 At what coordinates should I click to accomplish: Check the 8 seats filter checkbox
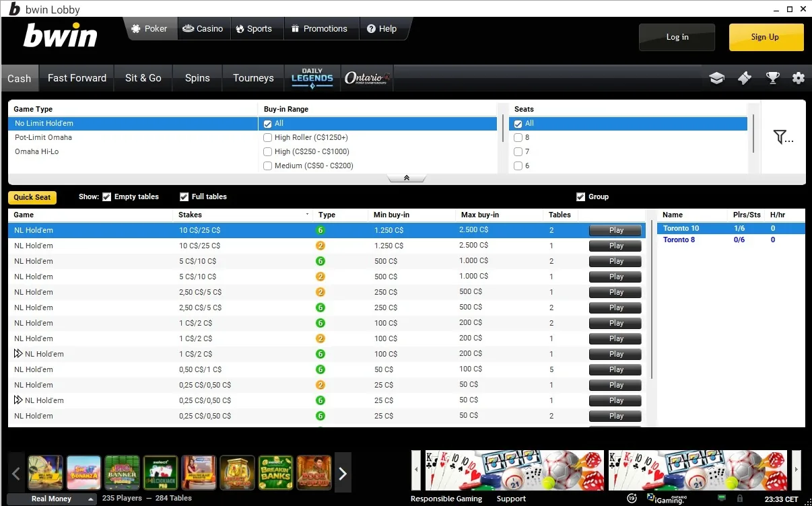point(518,137)
